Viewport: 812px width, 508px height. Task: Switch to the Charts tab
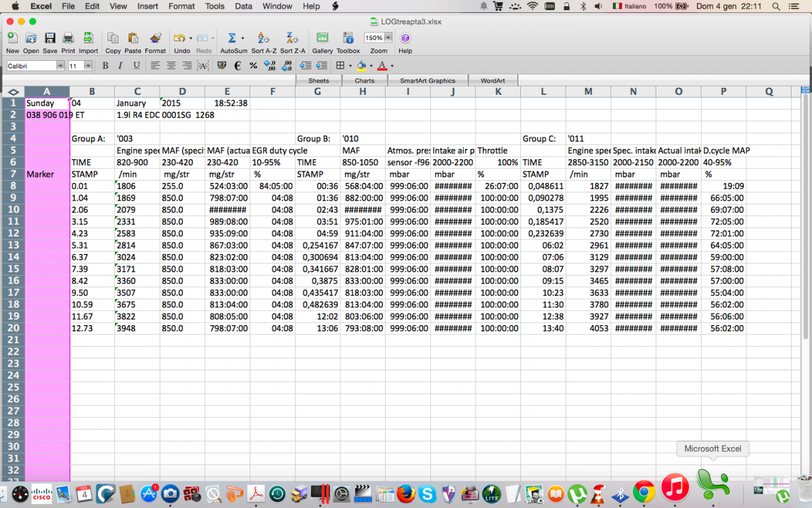pos(364,81)
